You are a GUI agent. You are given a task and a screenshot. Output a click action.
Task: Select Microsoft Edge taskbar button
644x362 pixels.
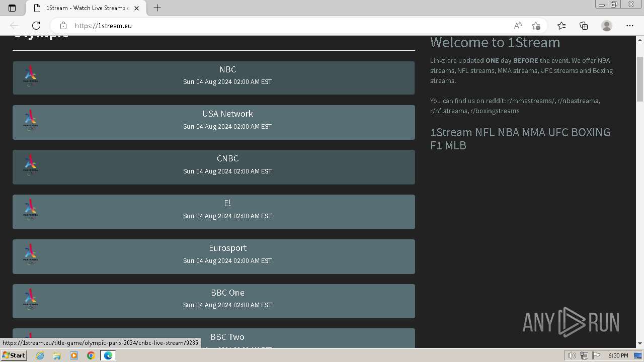[x=108, y=355]
